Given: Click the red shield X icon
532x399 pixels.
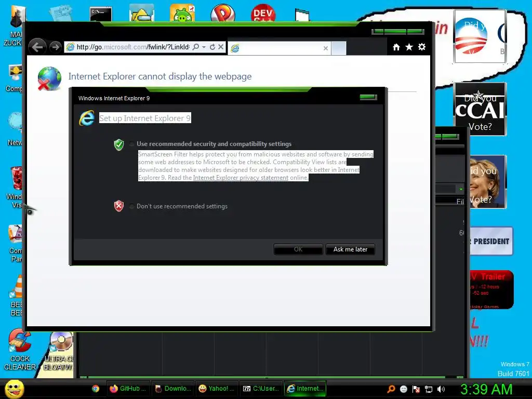Looking at the screenshot, I should point(119,206).
